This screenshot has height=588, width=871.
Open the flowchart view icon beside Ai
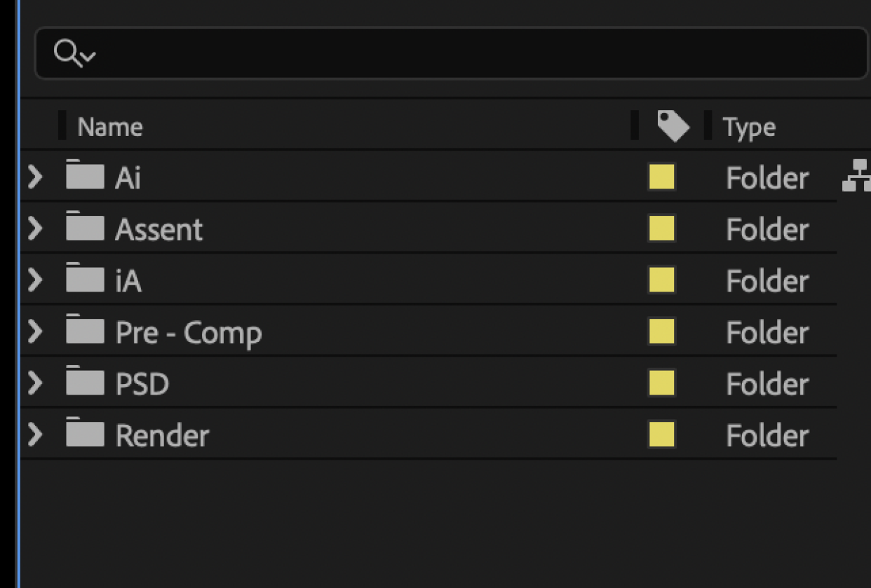(856, 175)
